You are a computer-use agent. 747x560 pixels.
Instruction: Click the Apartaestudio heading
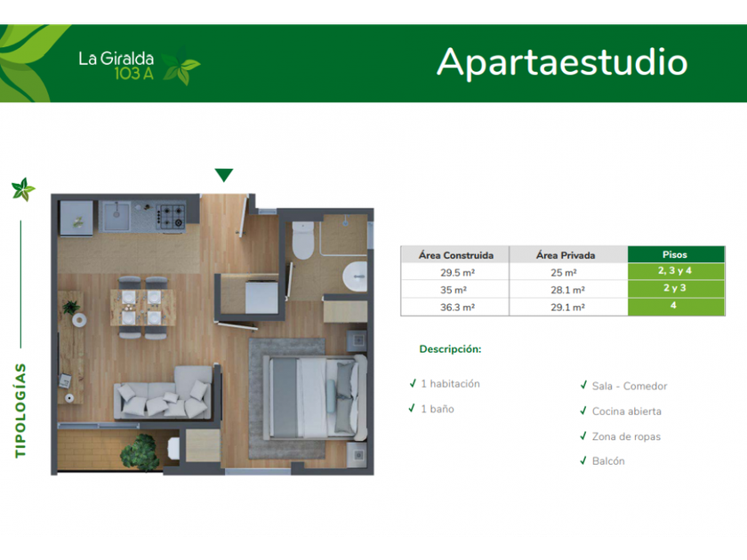562,62
